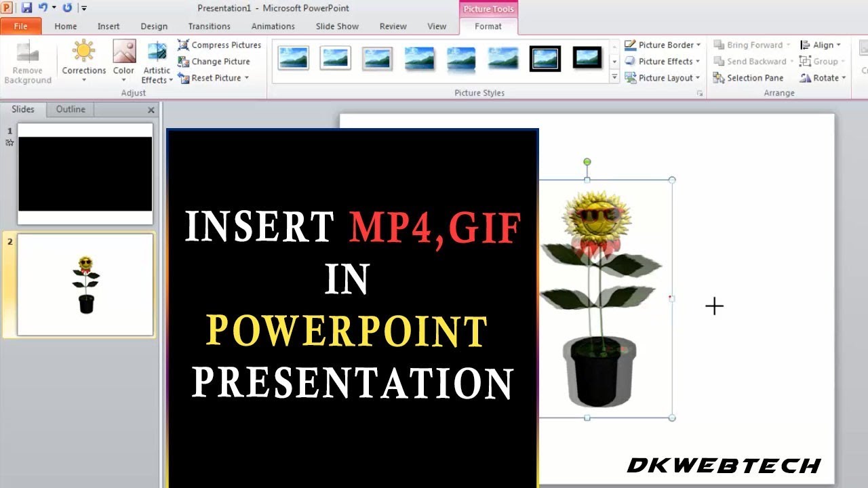Click the Undo icon in Quick Access Toolbar
The height and width of the screenshot is (488, 868).
(42, 8)
